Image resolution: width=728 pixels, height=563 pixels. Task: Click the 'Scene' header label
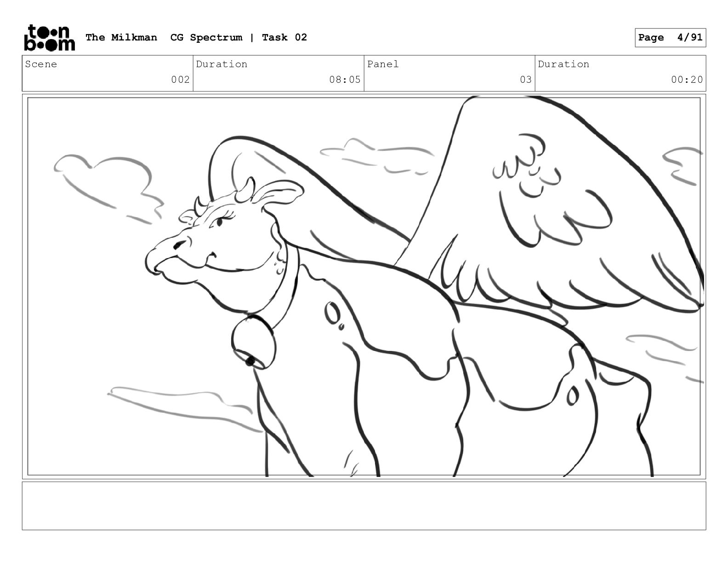coord(41,64)
